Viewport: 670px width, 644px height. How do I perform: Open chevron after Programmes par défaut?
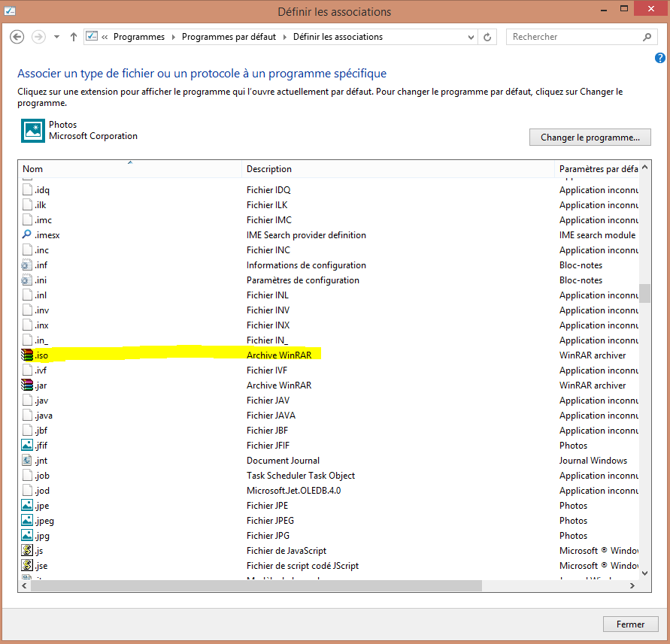click(x=284, y=37)
